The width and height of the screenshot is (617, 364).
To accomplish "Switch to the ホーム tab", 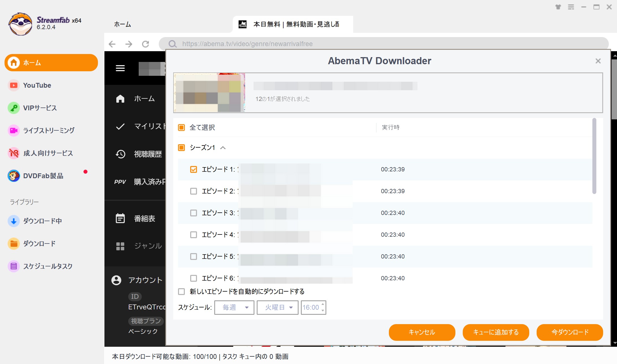I will coord(123,24).
